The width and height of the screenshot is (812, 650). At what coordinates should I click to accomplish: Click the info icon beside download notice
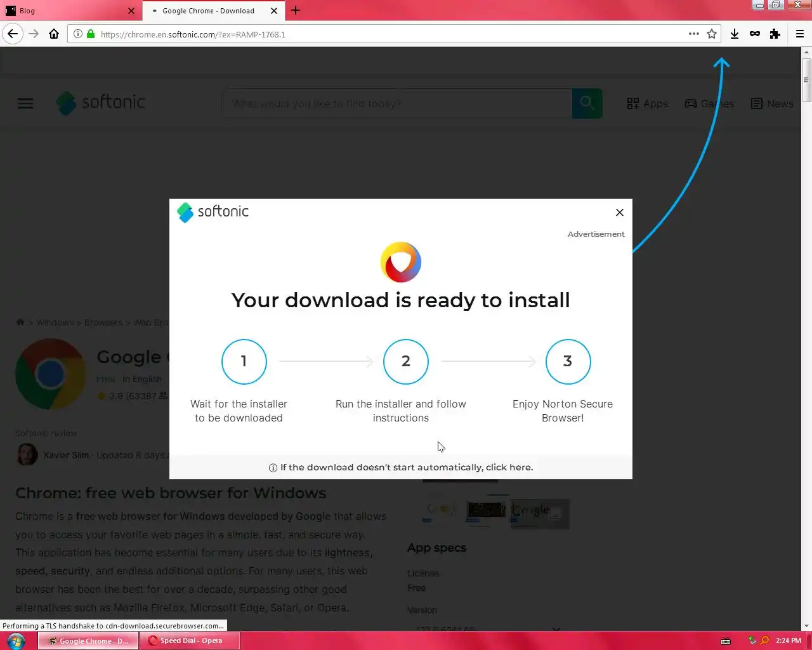coord(273,468)
